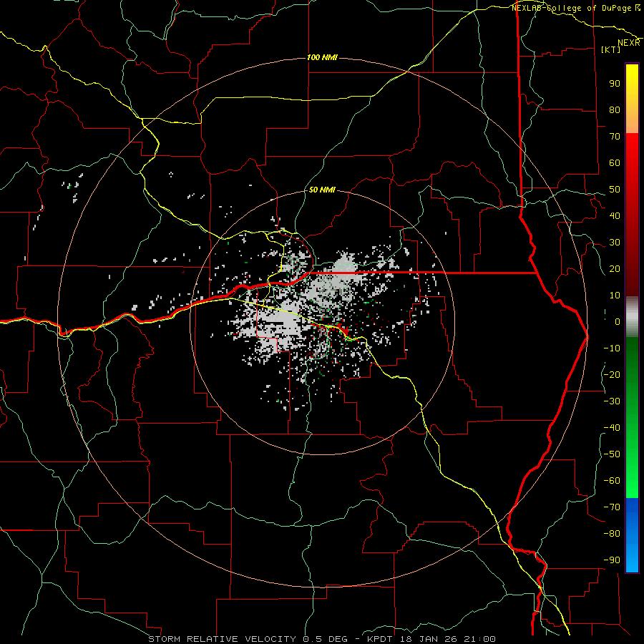Click the positive "70" scale value
644x644 pixels.
tap(615, 137)
